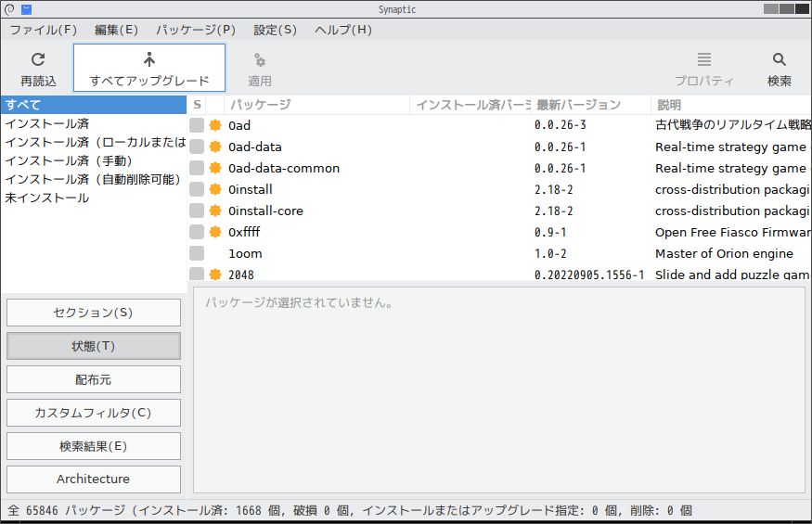
Task: Click the カスタムフィルタ(C) button
Action: click(x=94, y=413)
